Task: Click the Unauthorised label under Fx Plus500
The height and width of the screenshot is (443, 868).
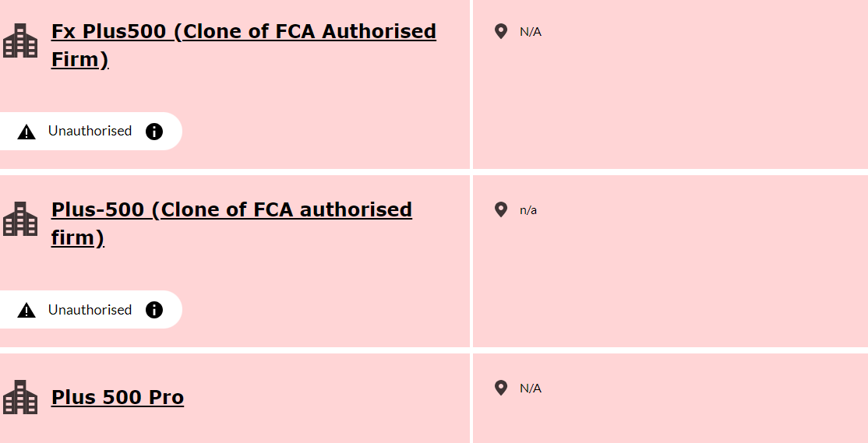Action: [90, 131]
